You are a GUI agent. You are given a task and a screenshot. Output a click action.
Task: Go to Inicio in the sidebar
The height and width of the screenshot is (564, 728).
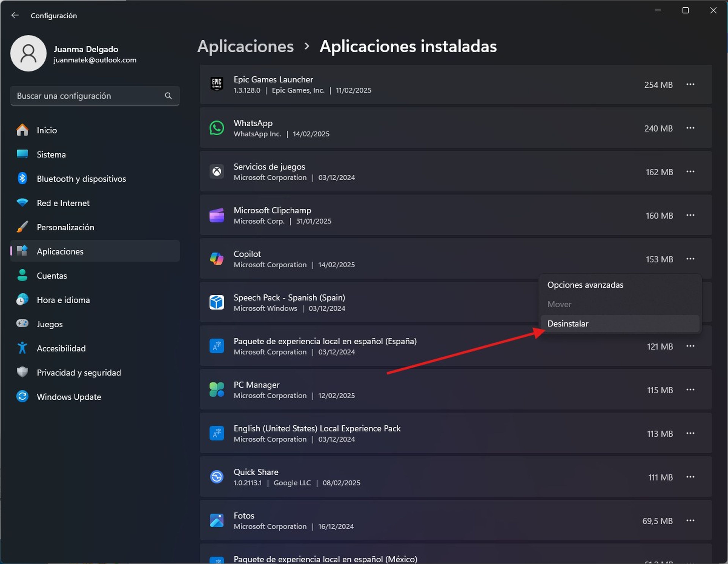click(x=95, y=130)
